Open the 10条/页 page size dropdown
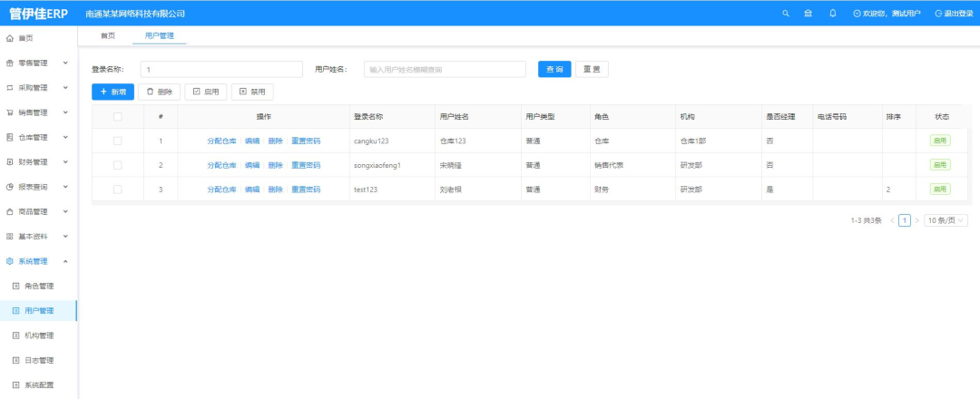 946,220
